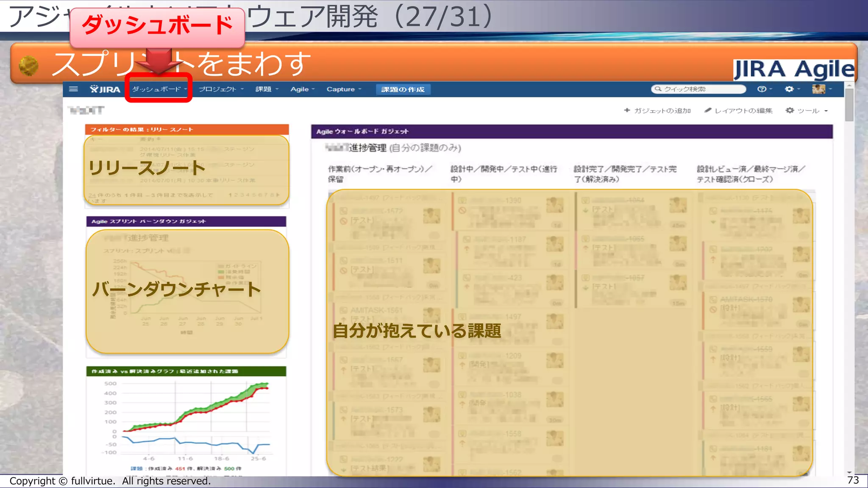Screen dimensions: 868x488
Task: Click the JIRA logo
Action: coord(105,89)
